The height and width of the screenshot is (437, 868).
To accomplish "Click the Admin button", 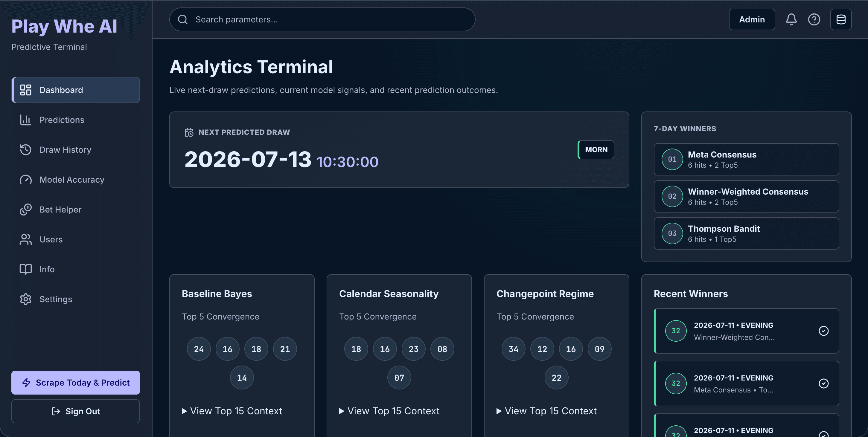I will (752, 19).
